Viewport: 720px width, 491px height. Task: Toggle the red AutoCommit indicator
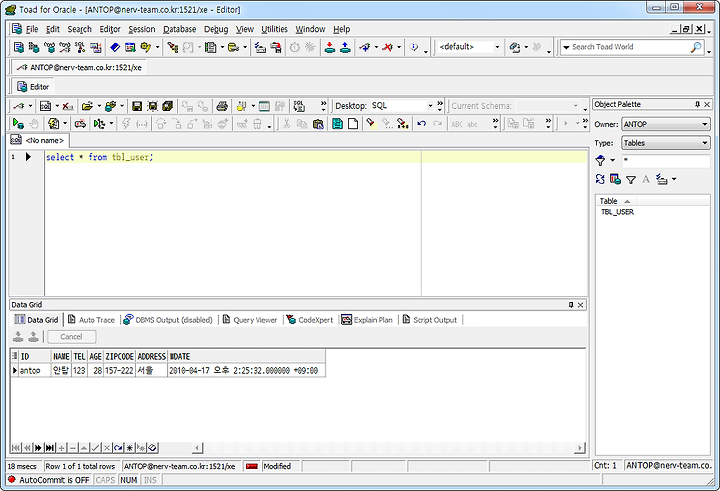pyautogui.click(x=11, y=479)
